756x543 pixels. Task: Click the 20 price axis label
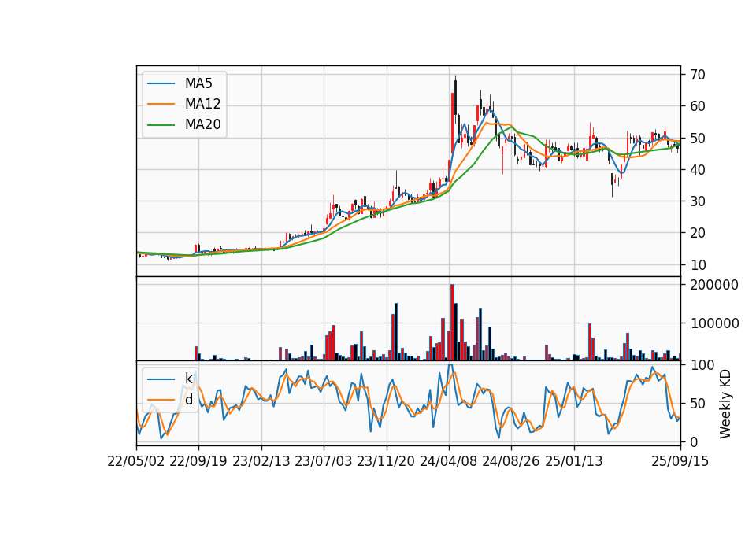[698, 233]
